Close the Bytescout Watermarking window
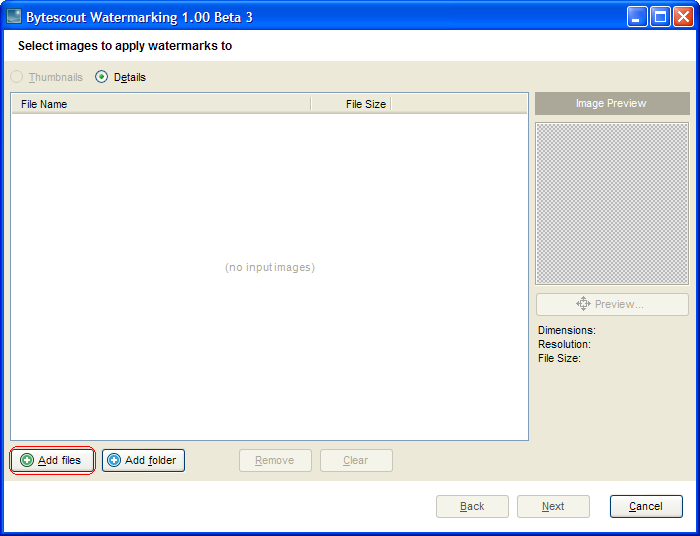This screenshot has width=700, height=536. point(683,17)
